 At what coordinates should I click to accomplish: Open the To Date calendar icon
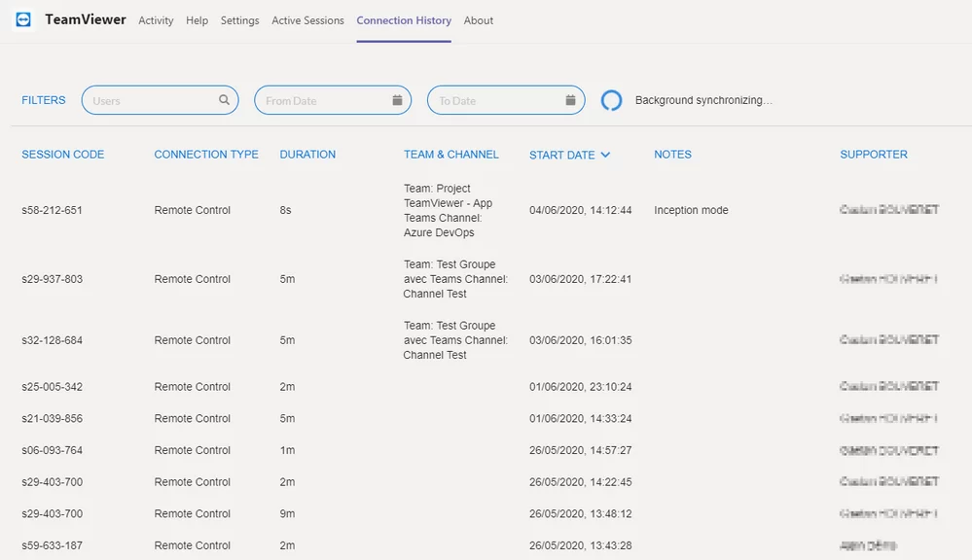(570, 100)
